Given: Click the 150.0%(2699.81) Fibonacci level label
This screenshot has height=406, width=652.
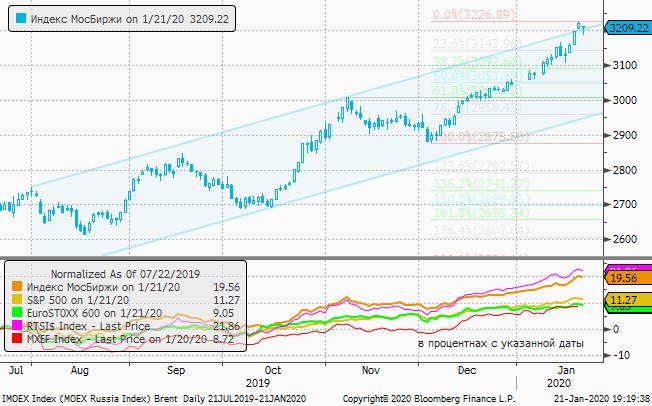Looking at the screenshot, I should tap(482, 198).
